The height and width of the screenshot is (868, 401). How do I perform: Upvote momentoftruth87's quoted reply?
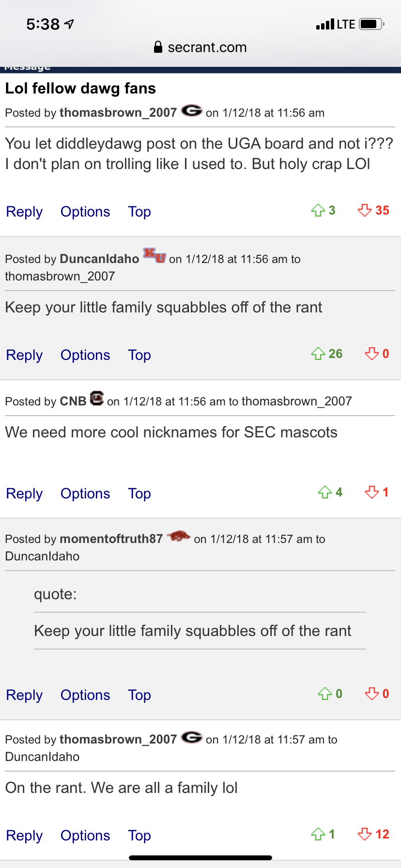pyautogui.click(x=325, y=694)
